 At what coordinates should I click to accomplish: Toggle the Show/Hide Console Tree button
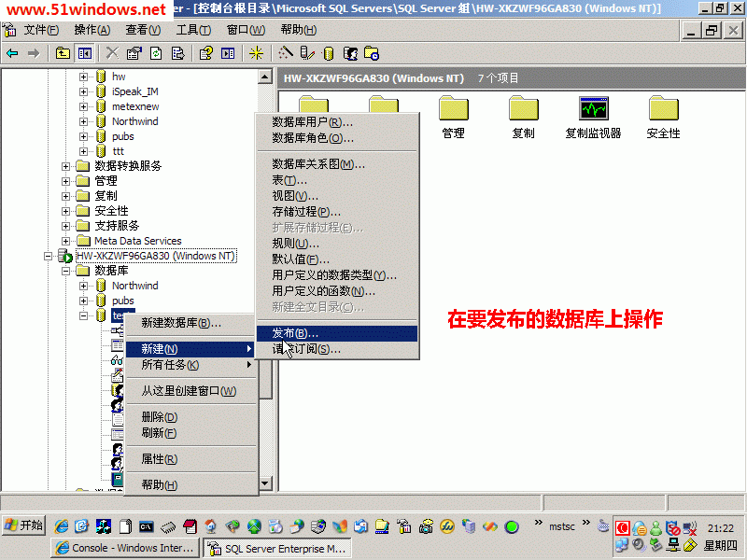coord(85,53)
